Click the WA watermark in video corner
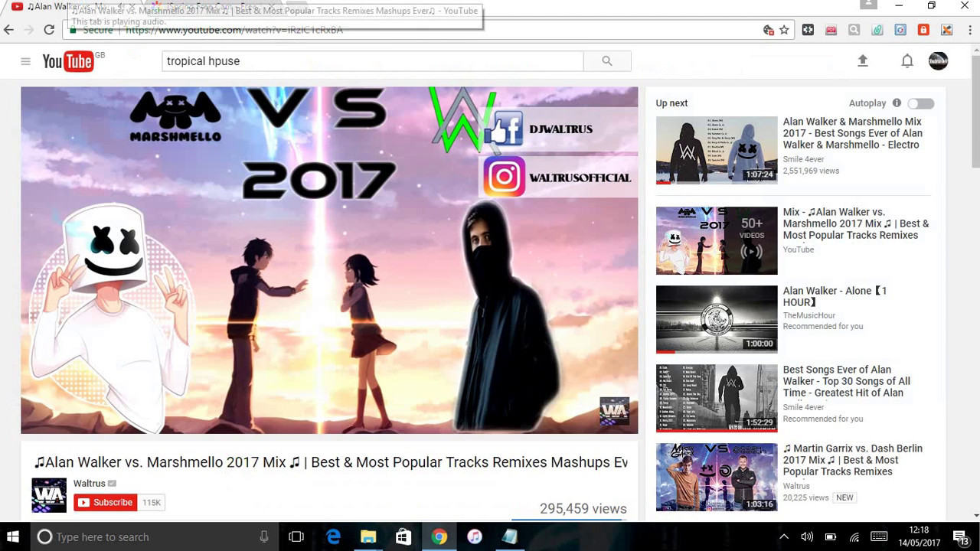Viewport: 980px width, 551px height. [614, 411]
